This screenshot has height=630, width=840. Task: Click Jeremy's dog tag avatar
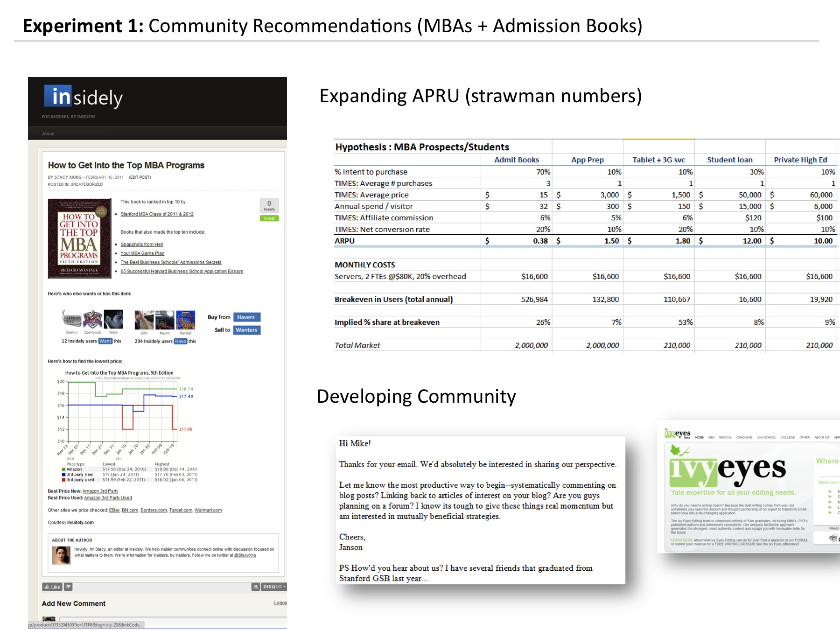click(71, 319)
